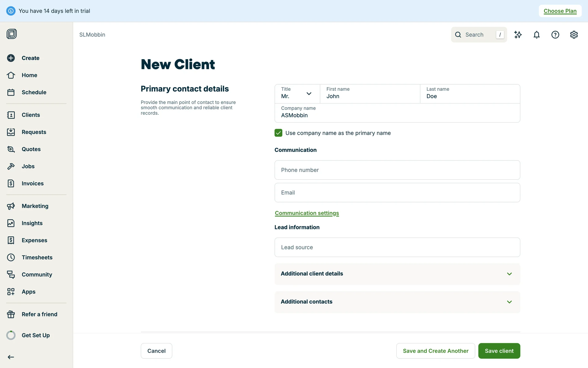The width and height of the screenshot is (588, 368).
Task: Collapse sidebar with the left arrow icon
Action: [11, 357]
